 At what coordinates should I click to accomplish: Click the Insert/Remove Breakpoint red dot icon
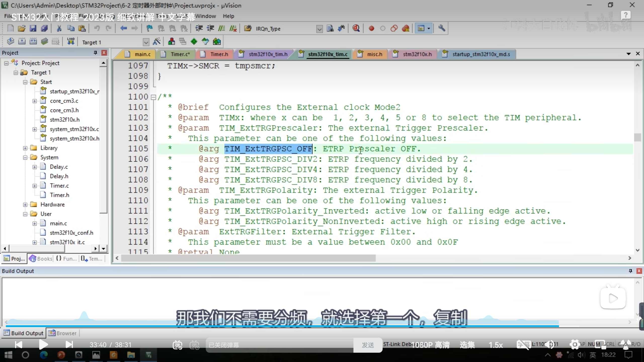point(371,28)
